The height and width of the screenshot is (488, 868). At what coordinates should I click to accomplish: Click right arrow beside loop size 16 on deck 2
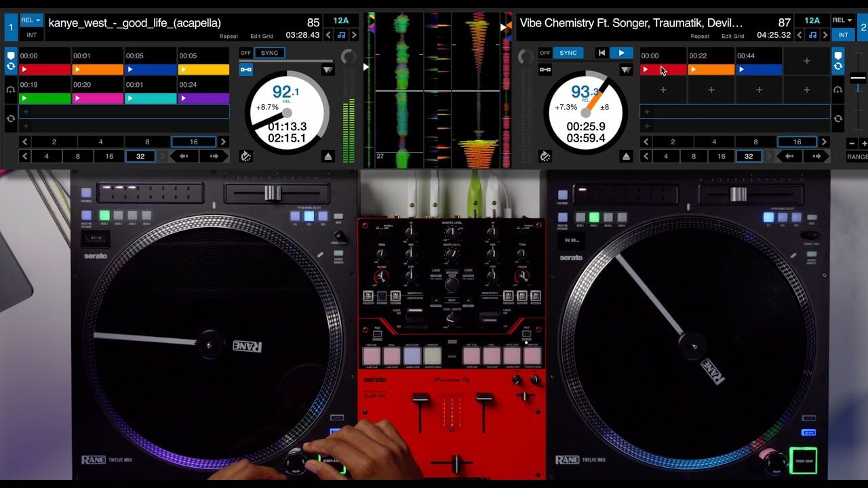[x=825, y=142]
